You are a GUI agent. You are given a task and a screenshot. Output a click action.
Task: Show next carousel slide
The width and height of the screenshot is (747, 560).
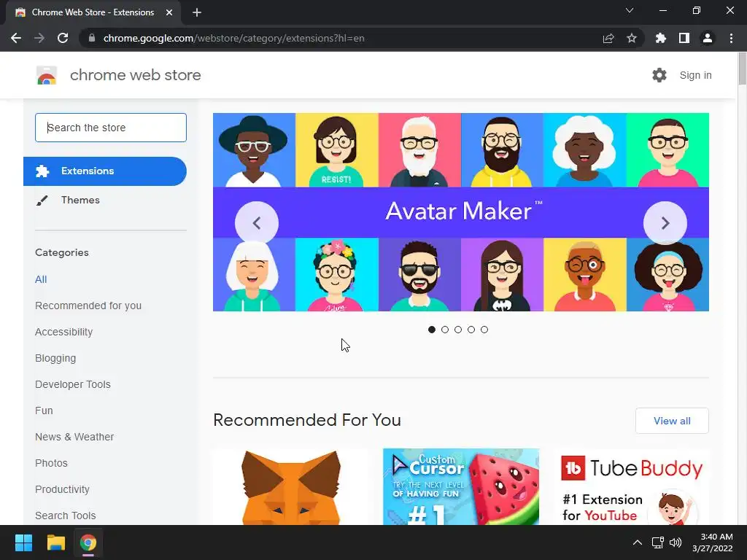coord(665,223)
